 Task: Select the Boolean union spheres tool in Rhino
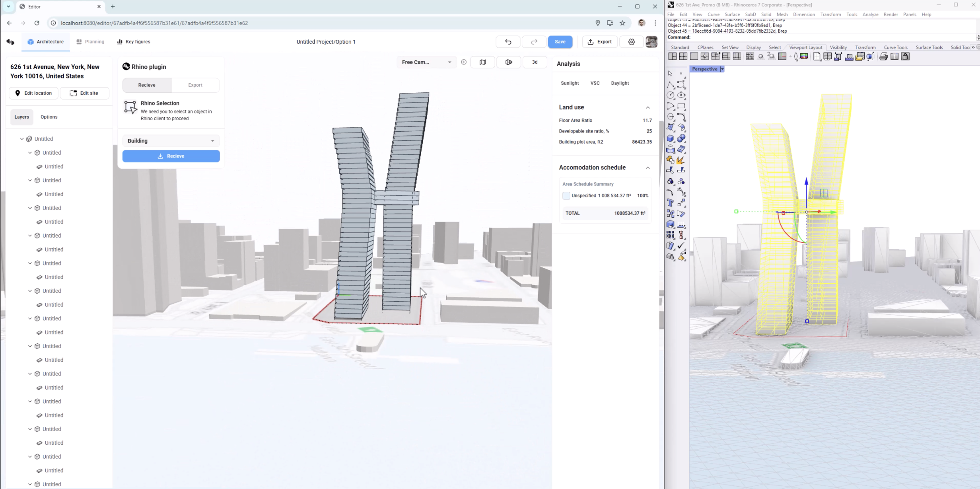pos(681,138)
